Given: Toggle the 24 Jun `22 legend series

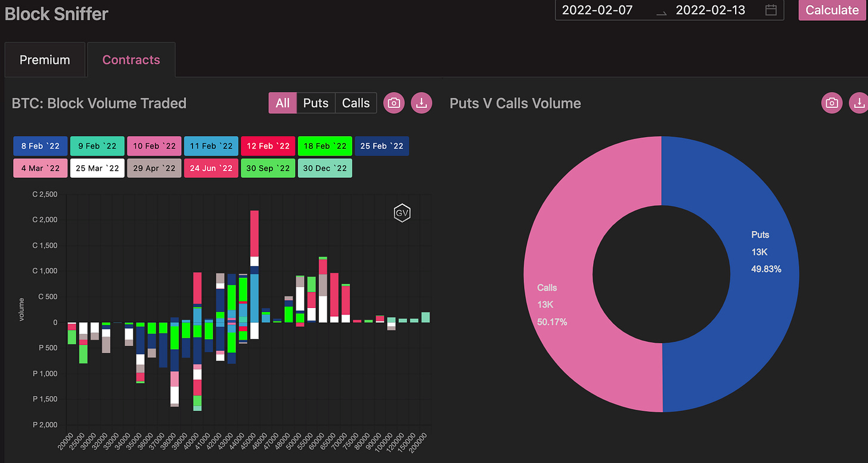Looking at the screenshot, I should click(212, 168).
